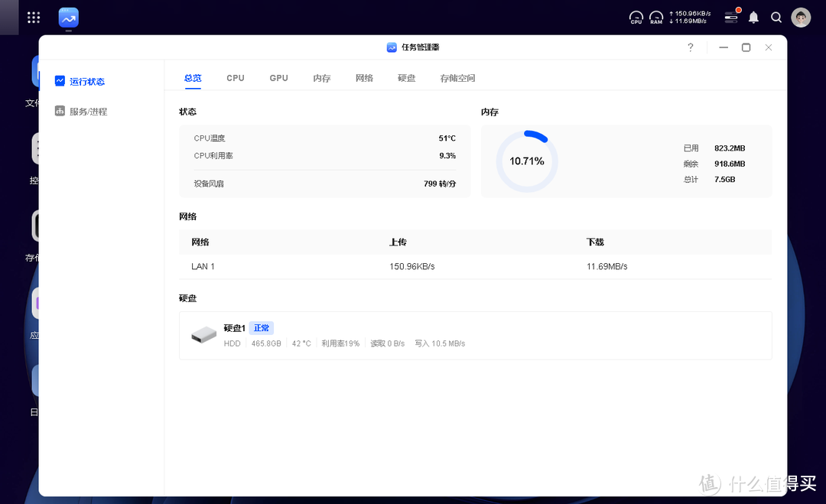Open the 网络 tab
This screenshot has width=826, height=504.
pyautogui.click(x=364, y=78)
